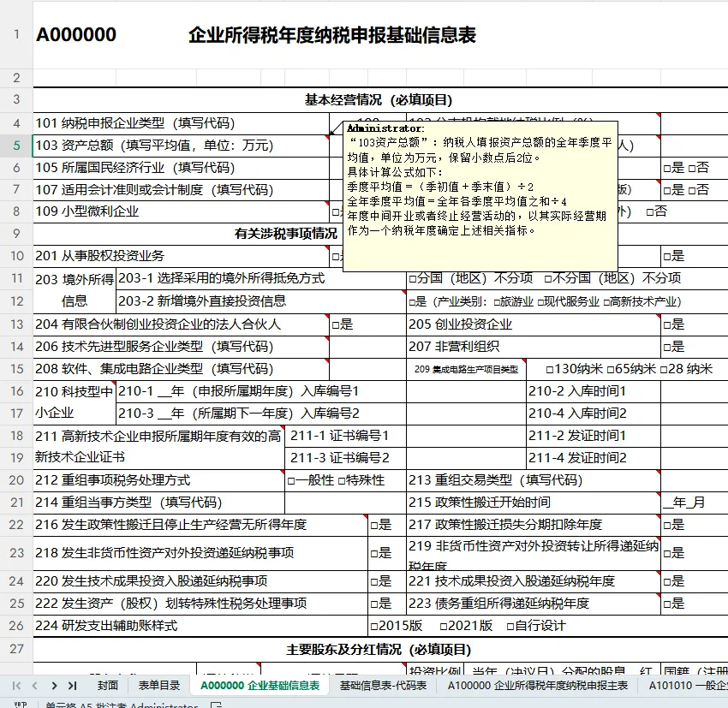
Task: Click cell 109 小型微利企业
Action: [181, 211]
